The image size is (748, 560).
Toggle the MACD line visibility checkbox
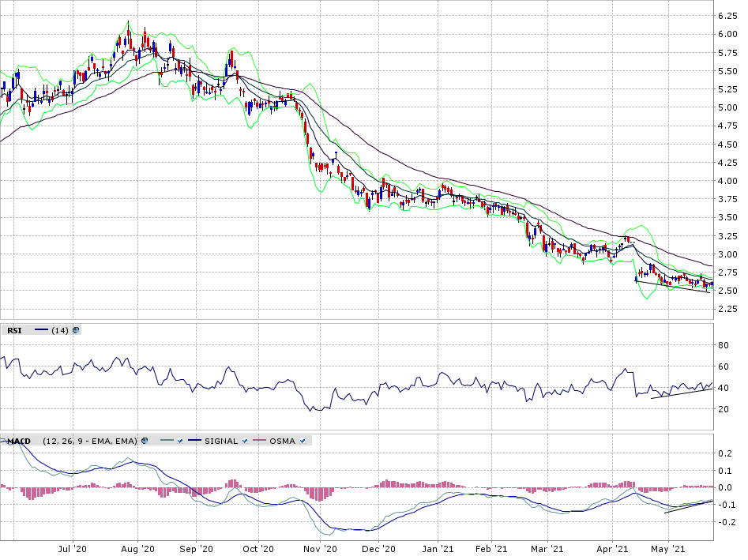180,441
